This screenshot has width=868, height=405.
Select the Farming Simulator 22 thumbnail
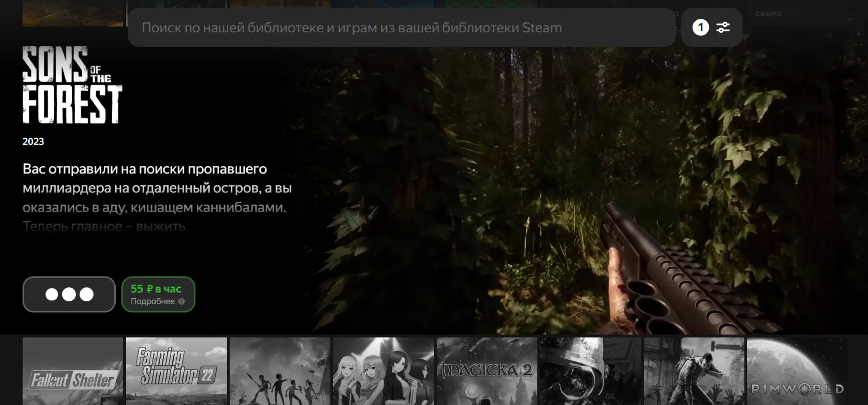point(176,371)
